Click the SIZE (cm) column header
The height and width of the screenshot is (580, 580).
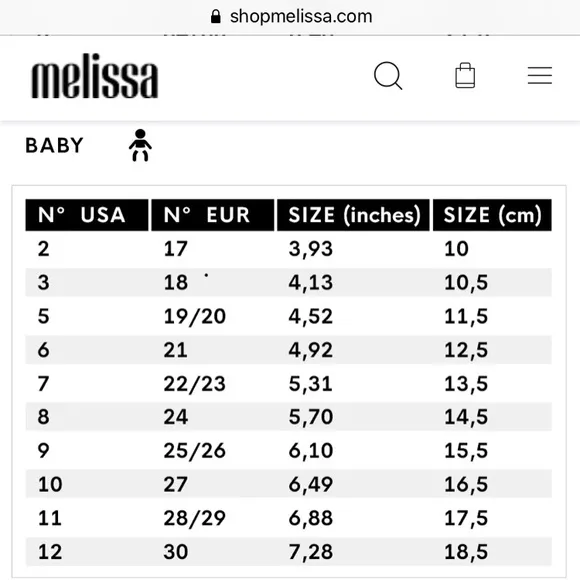click(x=492, y=215)
